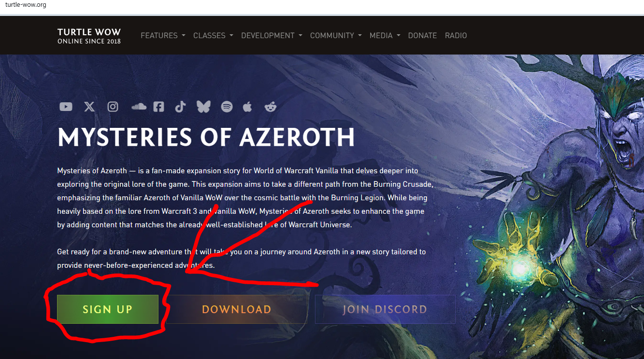Open the Bluesky butterfly icon

(x=203, y=107)
